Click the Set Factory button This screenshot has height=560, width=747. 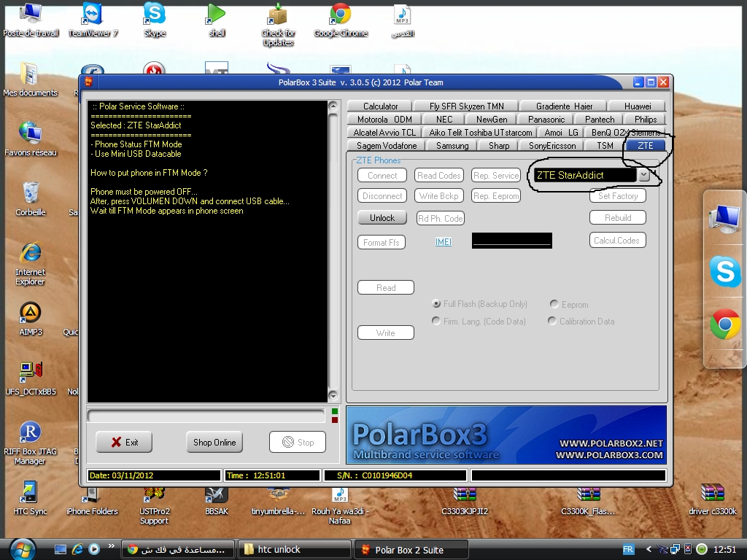617,195
